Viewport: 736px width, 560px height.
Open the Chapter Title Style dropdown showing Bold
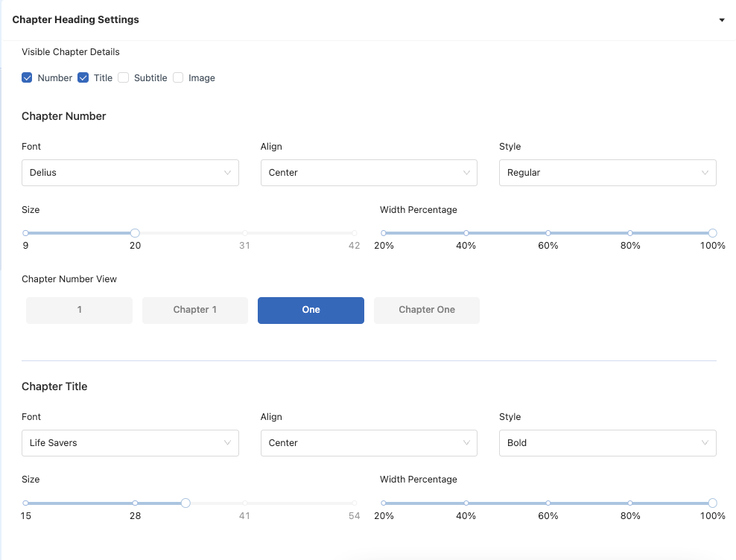click(607, 442)
